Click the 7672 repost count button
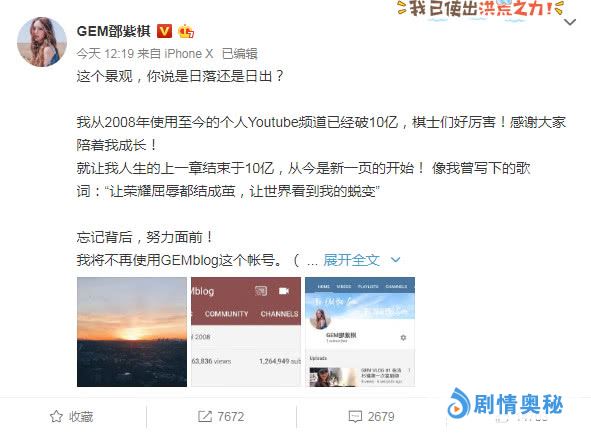Screen dimensions: 591x434 click(x=221, y=417)
